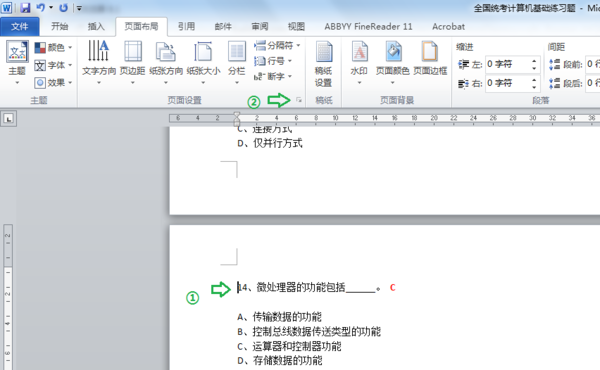This screenshot has width=600, height=370.
Task: Open the 邮件 tab
Action: [x=223, y=26]
